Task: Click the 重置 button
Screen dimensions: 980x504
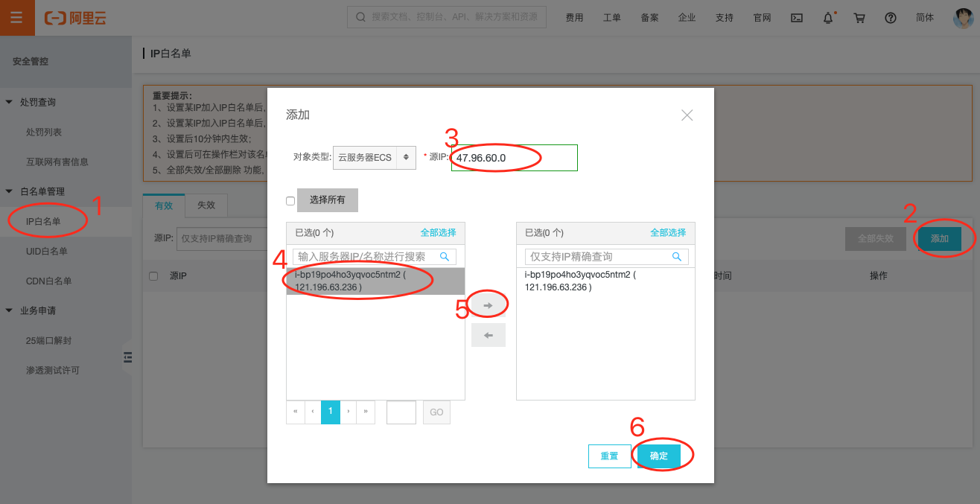Action: tap(609, 456)
